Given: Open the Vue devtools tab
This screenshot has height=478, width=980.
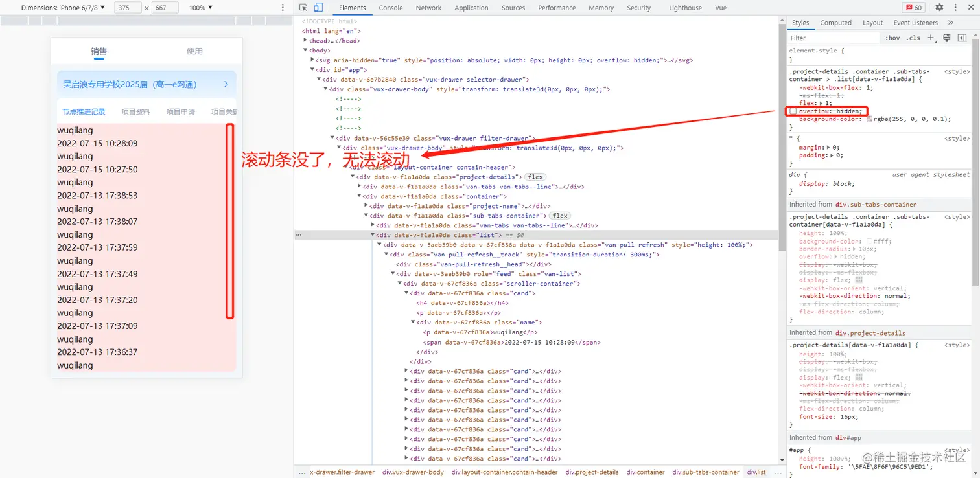Looking at the screenshot, I should point(720,8).
